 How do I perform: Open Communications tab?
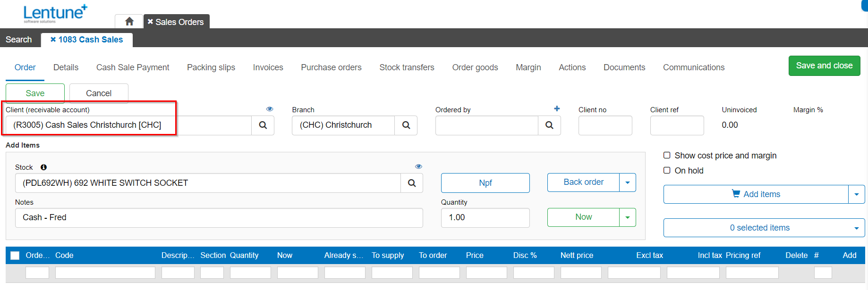click(x=694, y=67)
